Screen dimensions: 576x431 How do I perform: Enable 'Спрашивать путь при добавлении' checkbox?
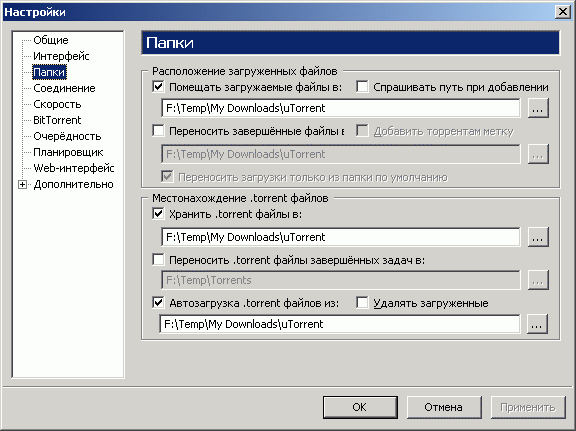click(x=362, y=87)
